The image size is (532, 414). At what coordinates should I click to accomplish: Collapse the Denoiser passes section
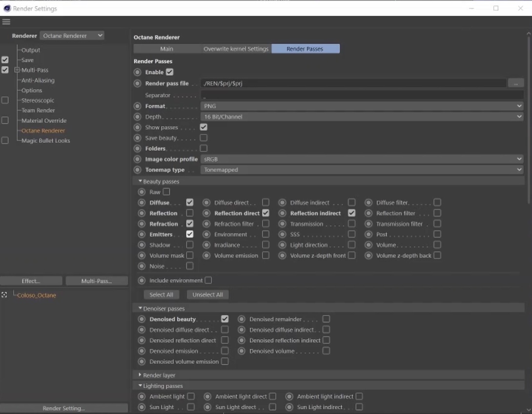pyautogui.click(x=140, y=309)
